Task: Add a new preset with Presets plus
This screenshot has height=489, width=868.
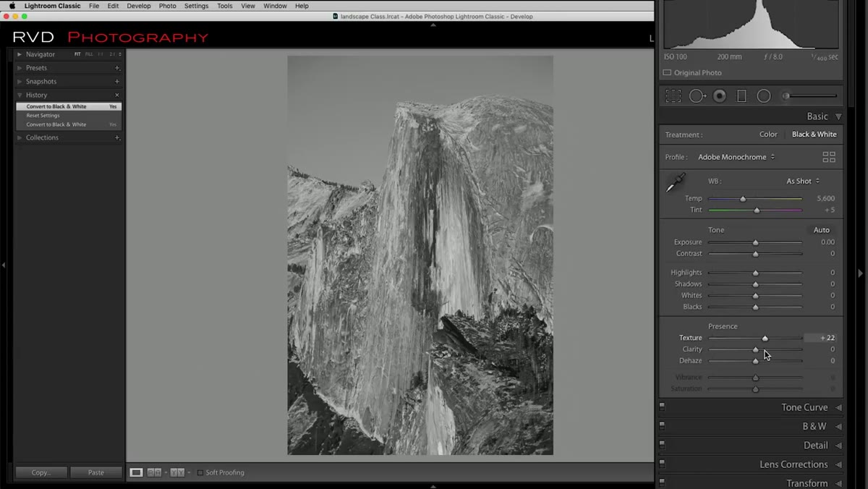Action: coord(117,68)
